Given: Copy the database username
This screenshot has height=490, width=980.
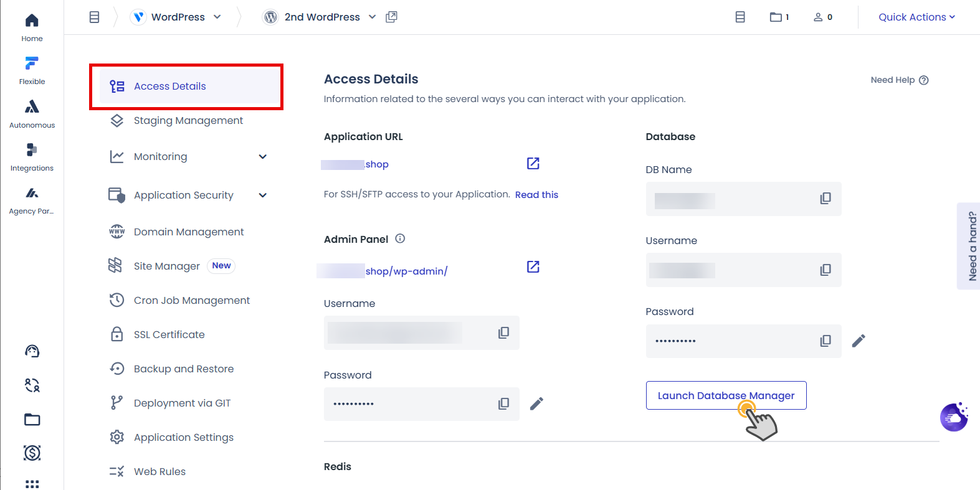Looking at the screenshot, I should (825, 270).
